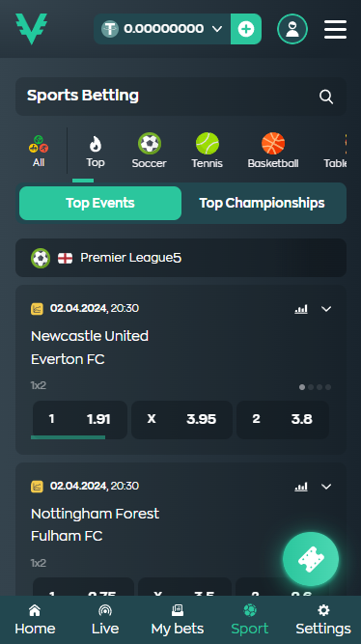Open the floating bet slip ticket button
Screen dimensions: 361x644
[311, 559]
